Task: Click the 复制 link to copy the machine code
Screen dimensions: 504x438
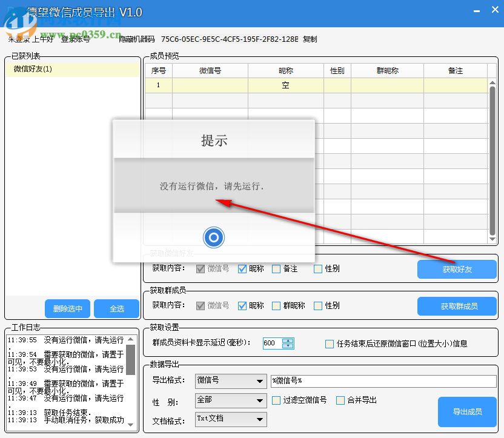Action: (310, 39)
